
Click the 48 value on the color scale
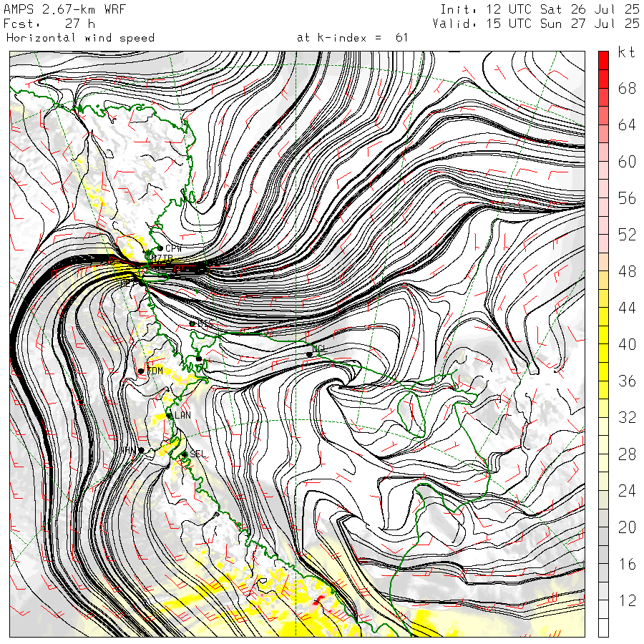[x=627, y=271]
